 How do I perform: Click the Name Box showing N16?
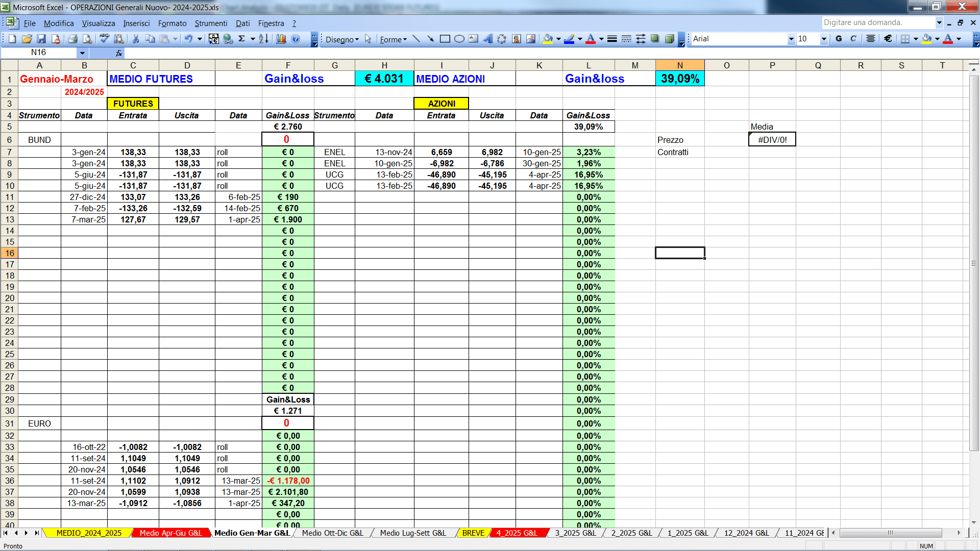pyautogui.click(x=39, y=53)
